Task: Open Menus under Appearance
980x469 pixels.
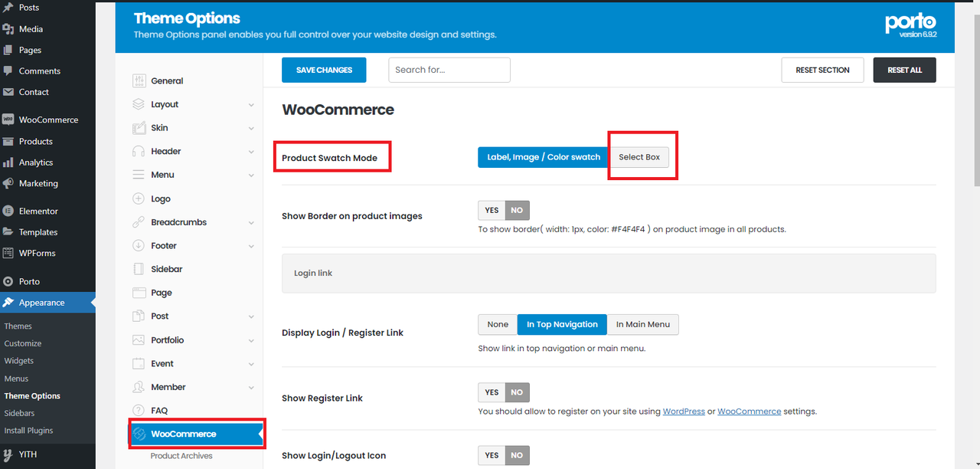Action: [16, 379]
